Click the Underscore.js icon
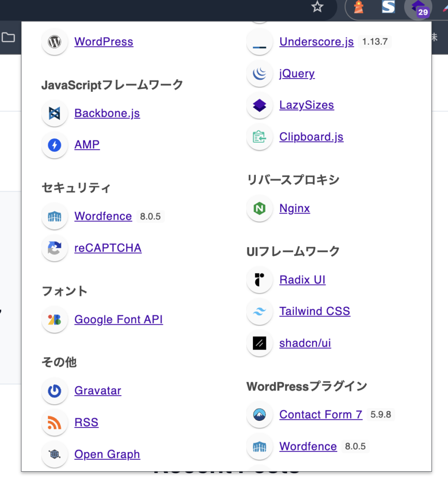Viewport: 448px width, 487px height. tap(259, 42)
